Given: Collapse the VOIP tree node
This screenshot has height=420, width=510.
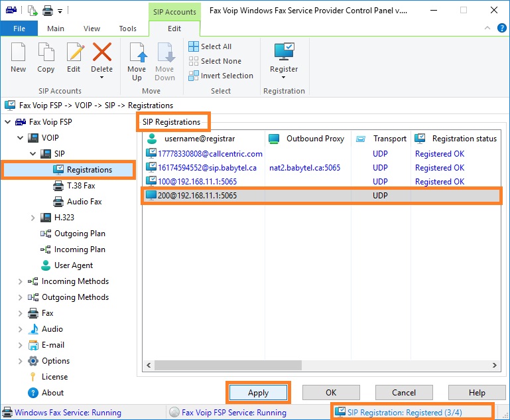Looking at the screenshot, I should [20, 138].
